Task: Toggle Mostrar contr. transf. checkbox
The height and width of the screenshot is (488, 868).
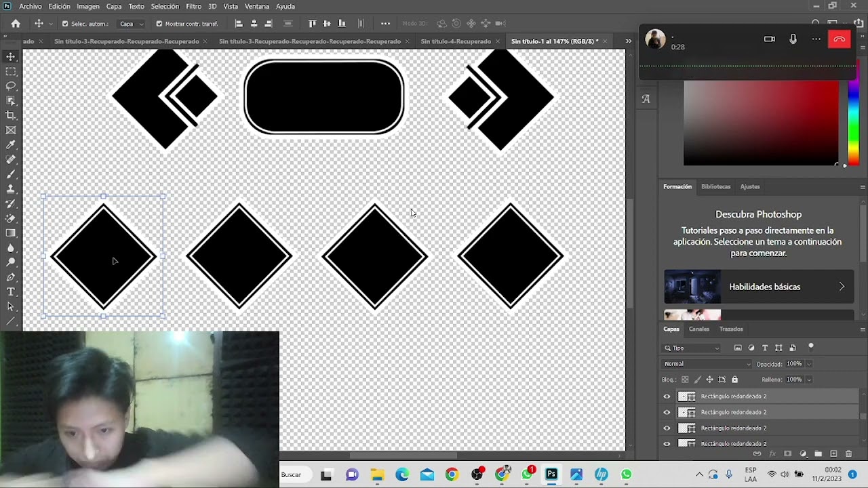Action: 159,24
